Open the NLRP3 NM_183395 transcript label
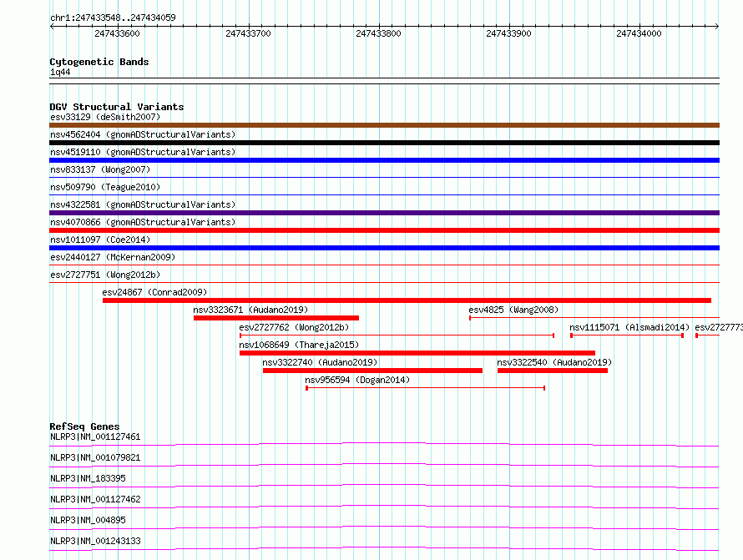The width and height of the screenshot is (743, 560). click(88, 478)
